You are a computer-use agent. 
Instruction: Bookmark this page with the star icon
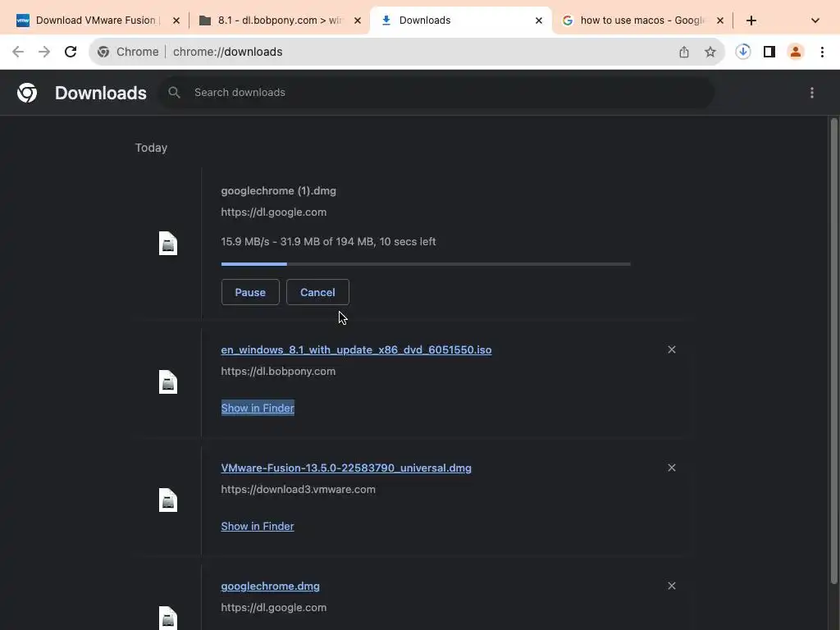710,52
